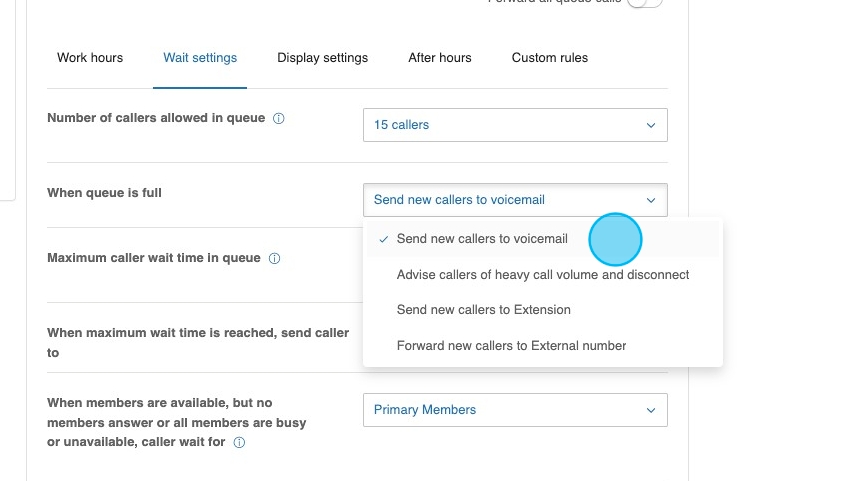
Task: Open the 15 callers dropdown
Action: click(x=514, y=125)
